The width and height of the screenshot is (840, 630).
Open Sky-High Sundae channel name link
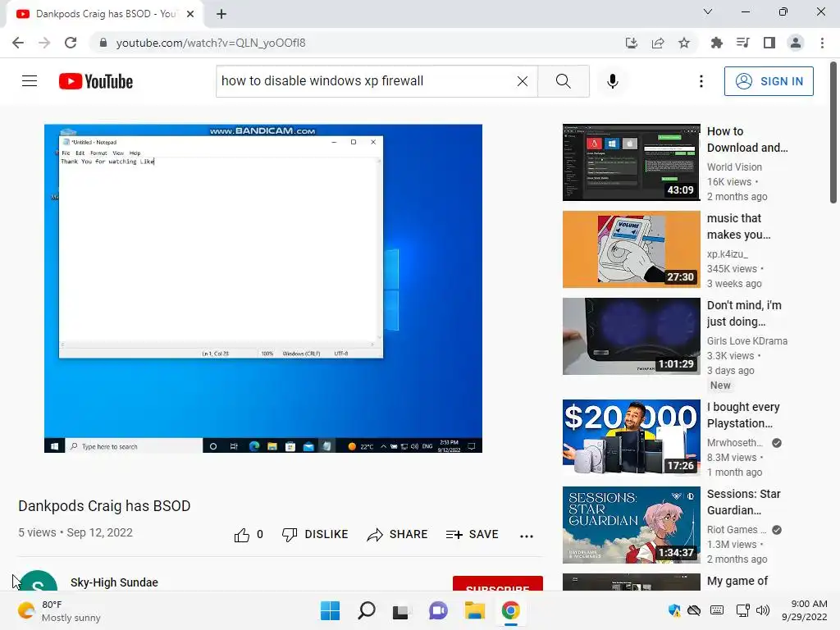point(114,582)
